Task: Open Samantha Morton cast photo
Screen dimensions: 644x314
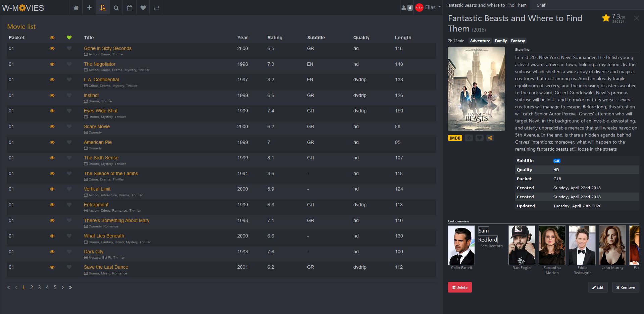Action: [x=552, y=245]
